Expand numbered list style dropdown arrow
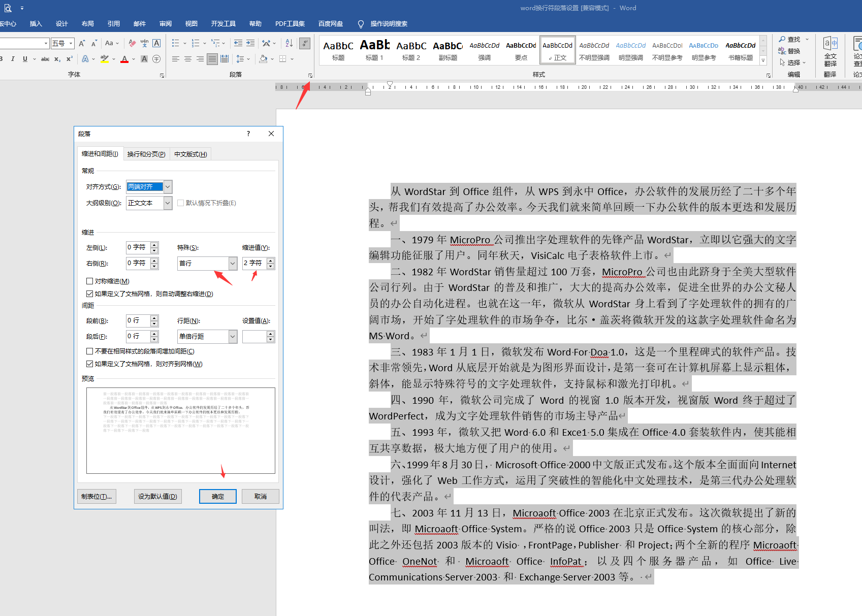 205,43
